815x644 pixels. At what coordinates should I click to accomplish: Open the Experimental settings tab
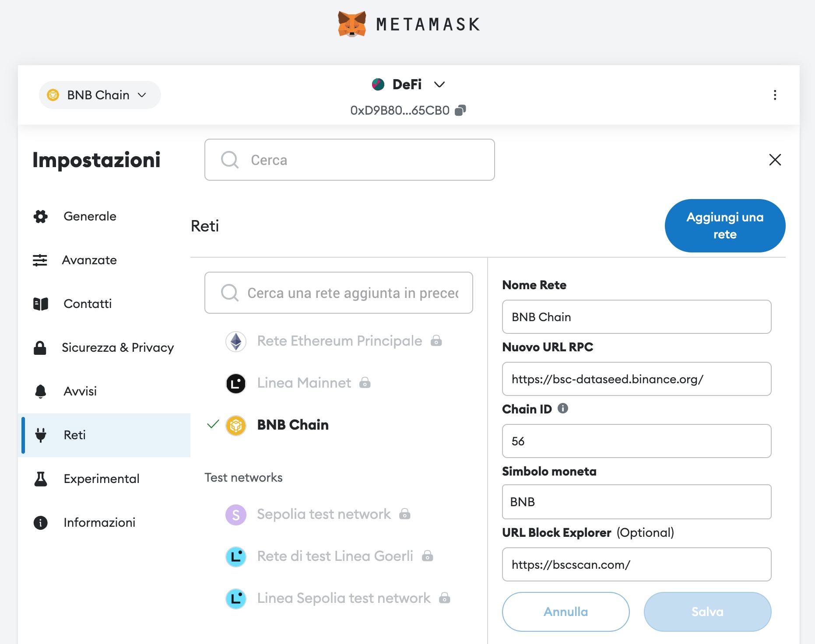[104, 479]
